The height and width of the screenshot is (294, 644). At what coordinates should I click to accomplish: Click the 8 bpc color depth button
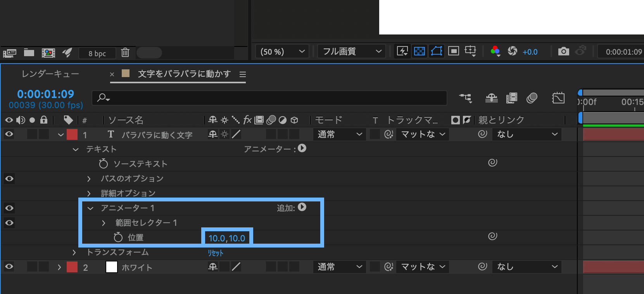pyautogui.click(x=97, y=53)
